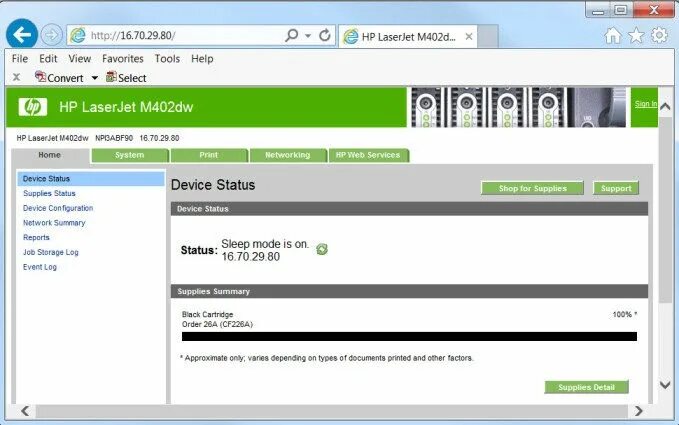This screenshot has height=425, width=679.
Task: Click the Supplies Detail button
Action: tap(586, 387)
